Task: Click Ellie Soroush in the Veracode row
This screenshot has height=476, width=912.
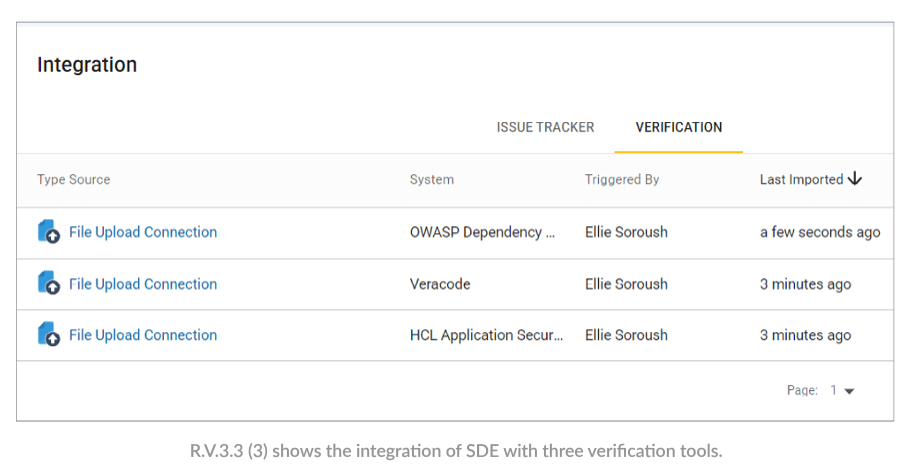Action: coord(626,284)
